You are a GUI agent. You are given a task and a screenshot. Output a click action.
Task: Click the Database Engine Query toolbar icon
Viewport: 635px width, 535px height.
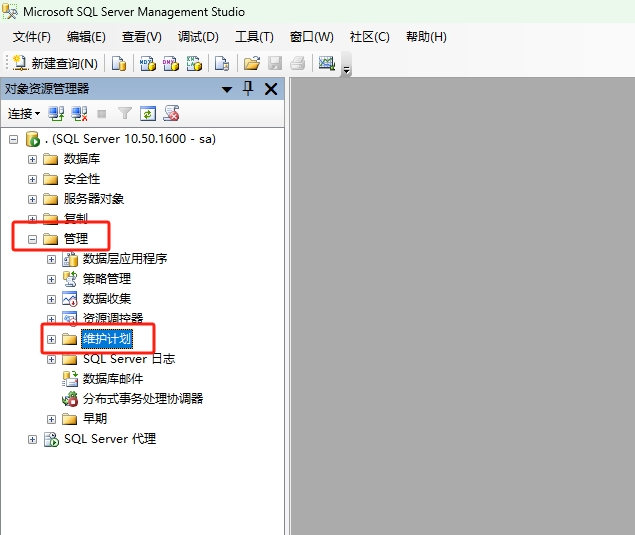[x=119, y=63]
